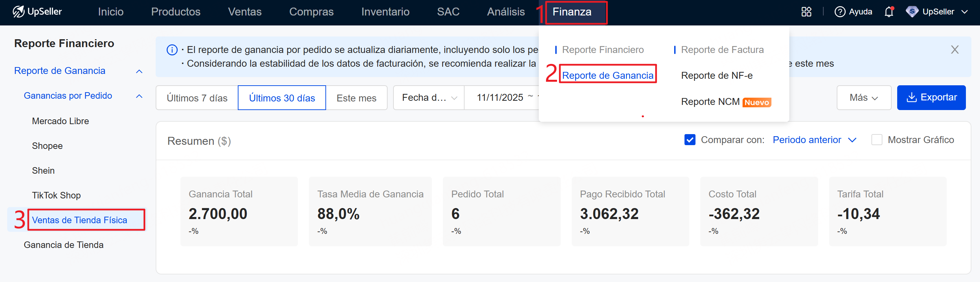Open the apps grid icon

(x=806, y=12)
